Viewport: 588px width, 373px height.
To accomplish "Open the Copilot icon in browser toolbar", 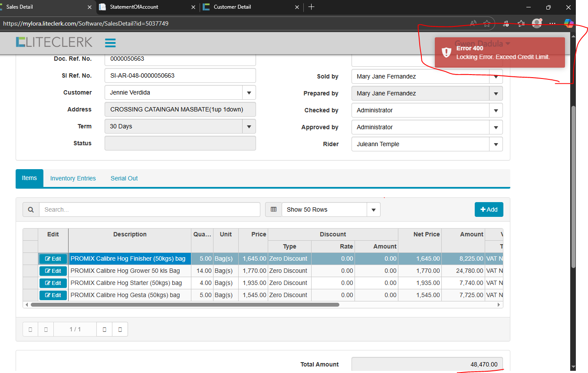I will 568,23.
